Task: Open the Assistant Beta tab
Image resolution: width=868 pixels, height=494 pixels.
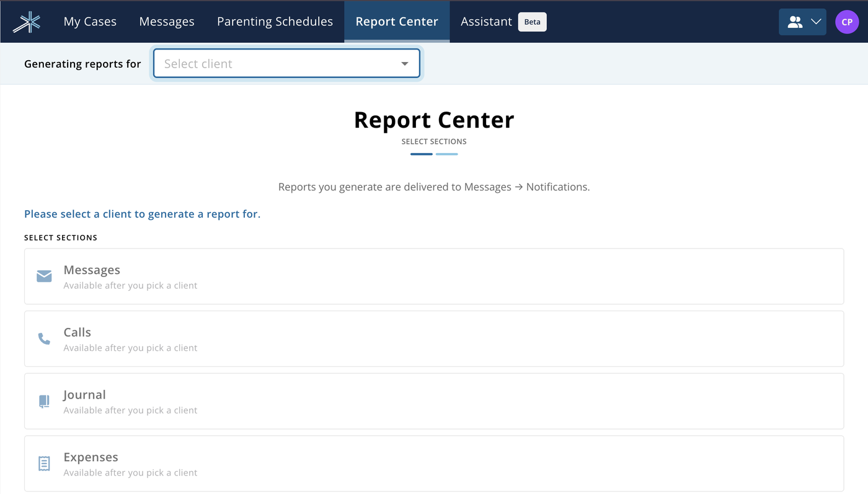Action: [503, 22]
